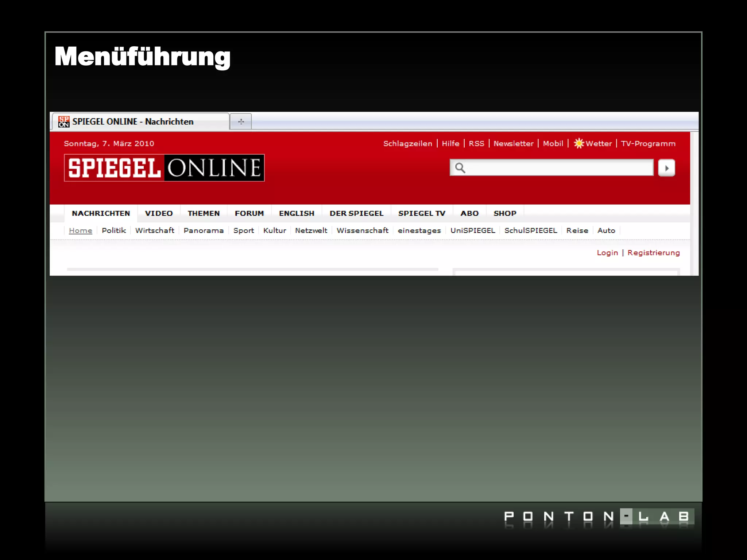Image resolution: width=747 pixels, height=560 pixels.
Task: Click the sun weather icon
Action: (x=579, y=143)
